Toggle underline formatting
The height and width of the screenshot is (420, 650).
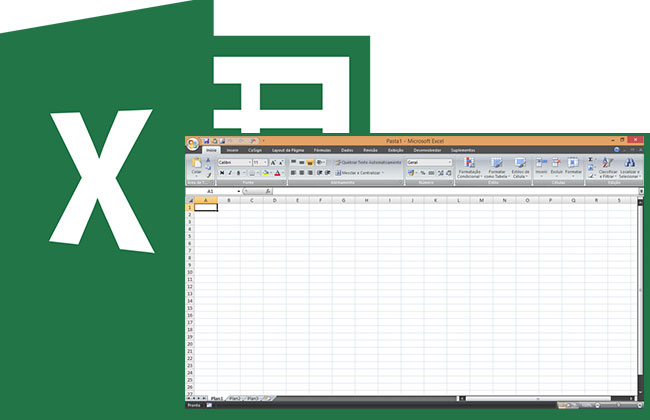point(238,173)
